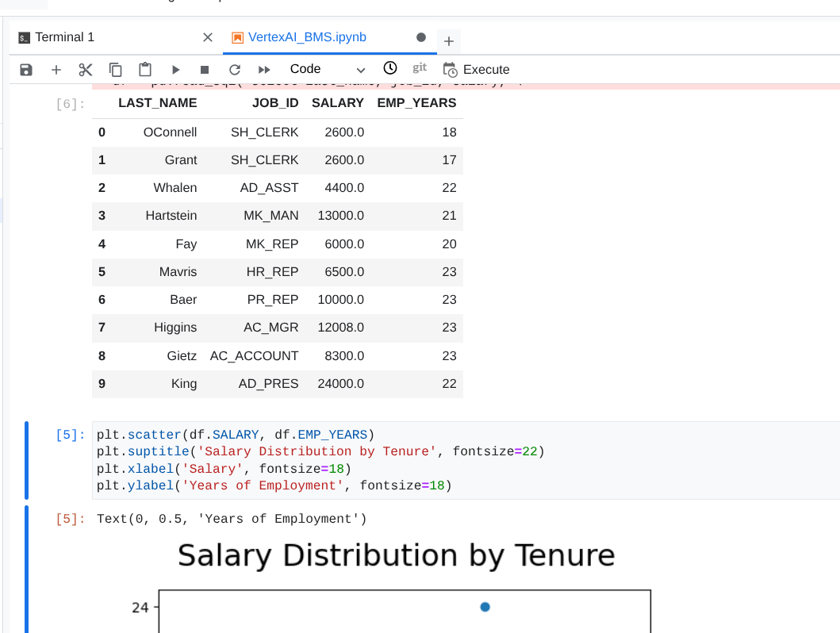Click the clock icon in notebook toolbar
Viewport: 840px width, 633px height.
(390, 68)
